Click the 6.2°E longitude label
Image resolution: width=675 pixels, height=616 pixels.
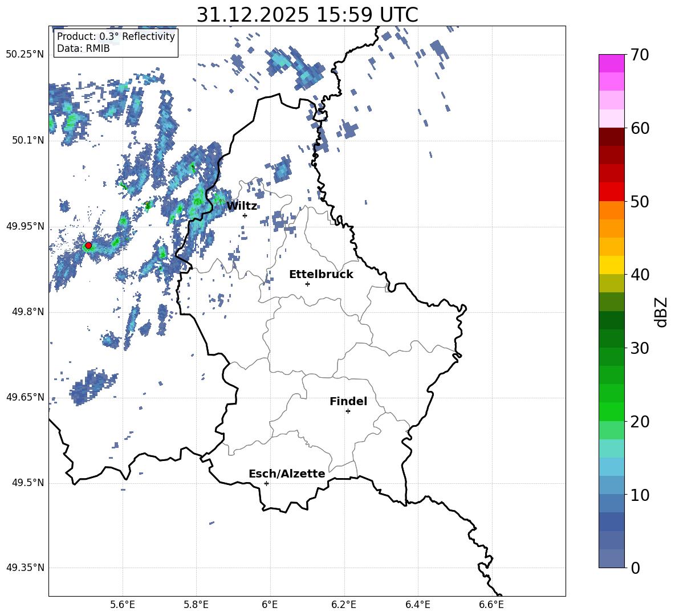pos(344,605)
